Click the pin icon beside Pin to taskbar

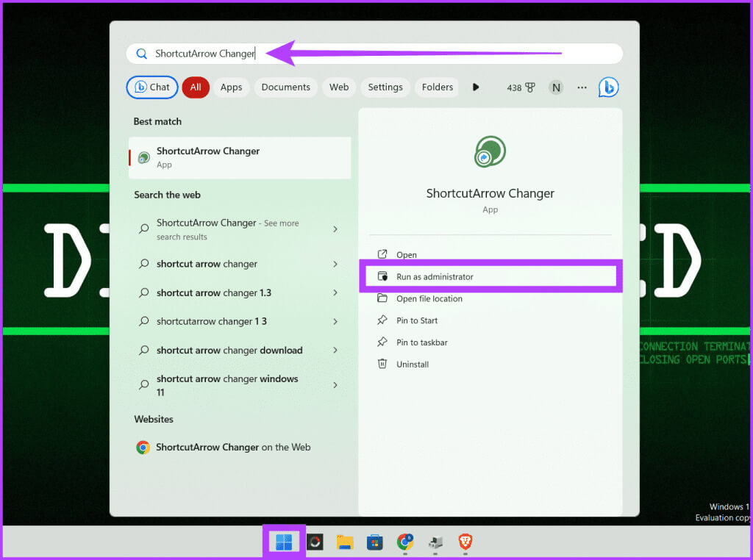pos(382,342)
